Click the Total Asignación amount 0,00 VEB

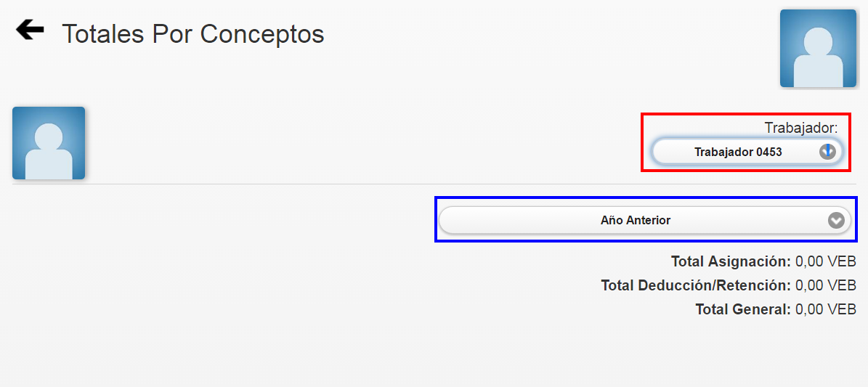click(x=826, y=261)
